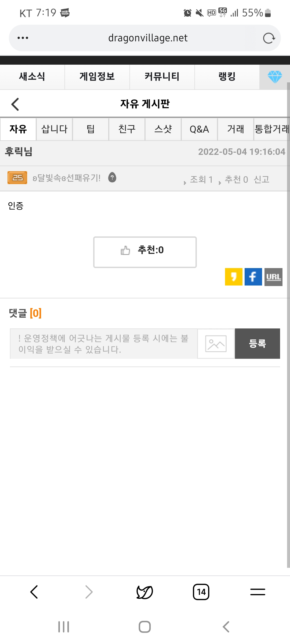Screen dimensions: 290x644
Task: Switch to the Q&A tab
Action: 199,129
